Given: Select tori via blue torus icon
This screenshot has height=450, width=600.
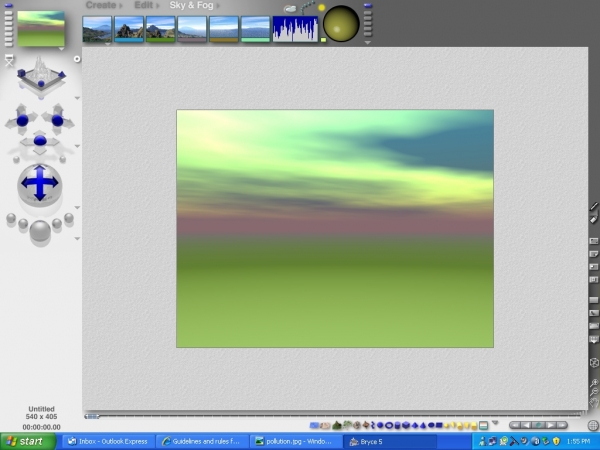Looking at the screenshot, I should pyautogui.click(x=389, y=425).
